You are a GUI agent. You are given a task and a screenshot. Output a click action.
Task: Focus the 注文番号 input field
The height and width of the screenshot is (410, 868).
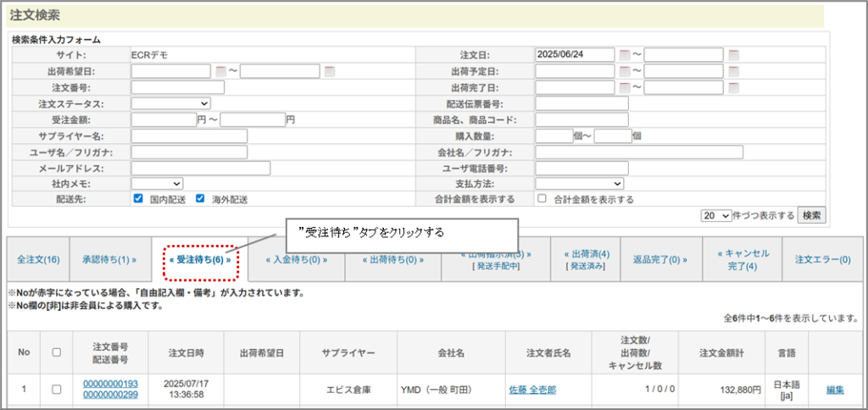pos(177,87)
